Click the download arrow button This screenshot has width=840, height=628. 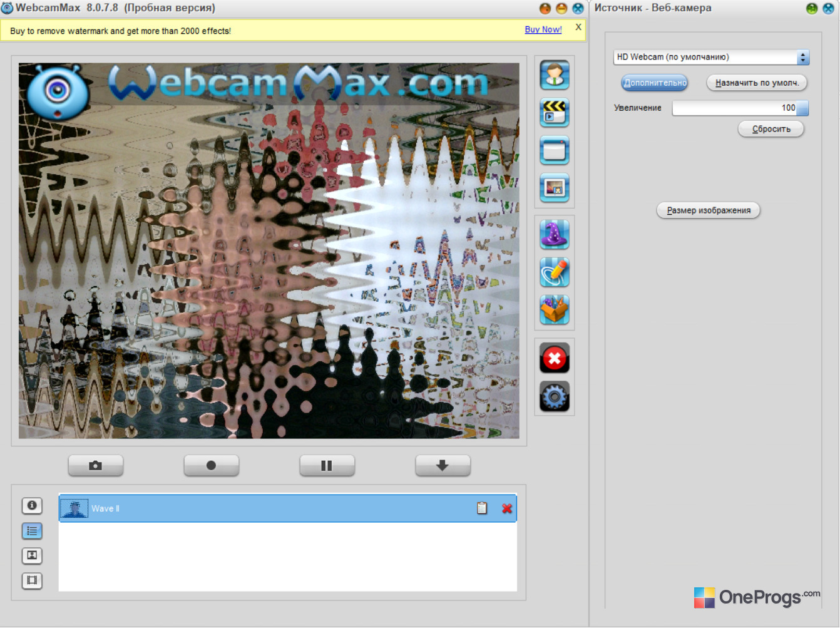(x=443, y=466)
